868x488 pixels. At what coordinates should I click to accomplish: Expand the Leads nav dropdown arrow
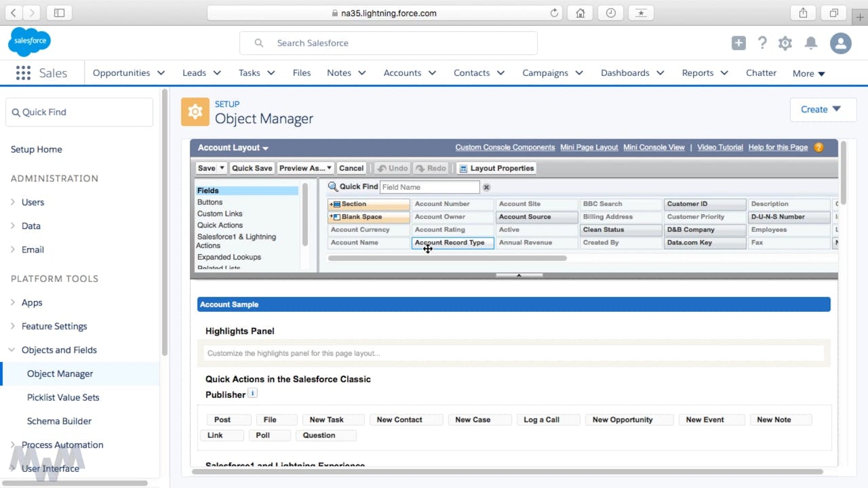[217, 73]
